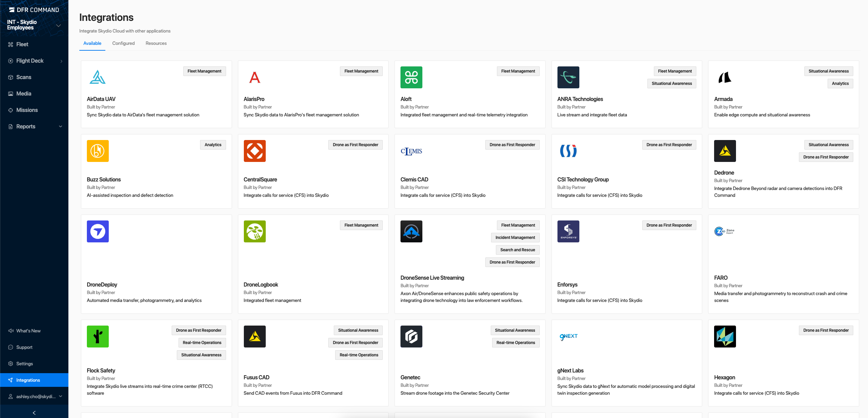Click the Fusus CAD logo icon

point(254,337)
